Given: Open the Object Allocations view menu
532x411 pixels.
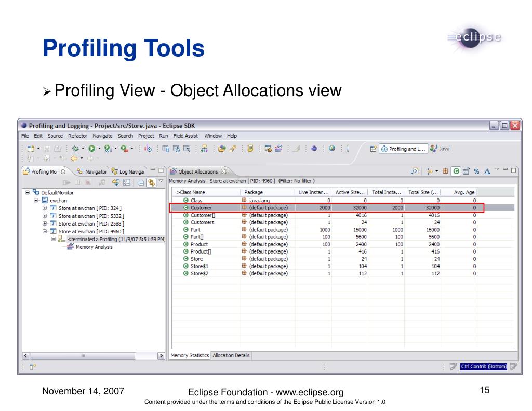Looking at the screenshot, I should [497, 169].
